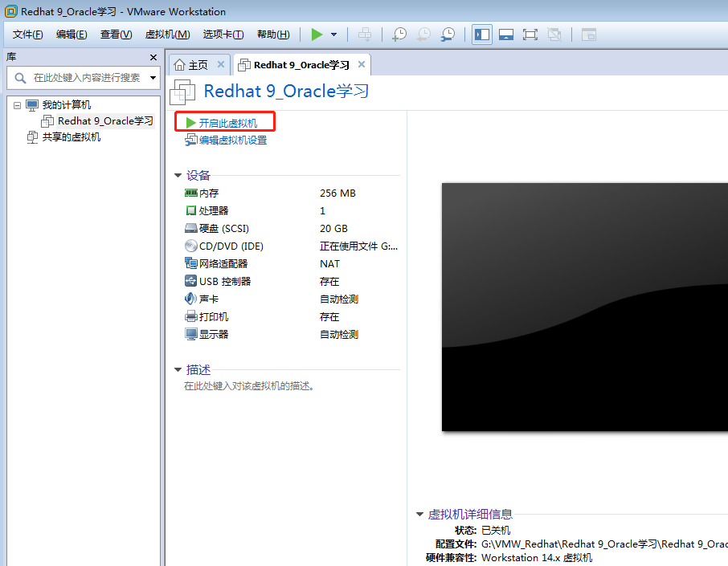Select 我的计算机 in the library tree

tap(67, 105)
